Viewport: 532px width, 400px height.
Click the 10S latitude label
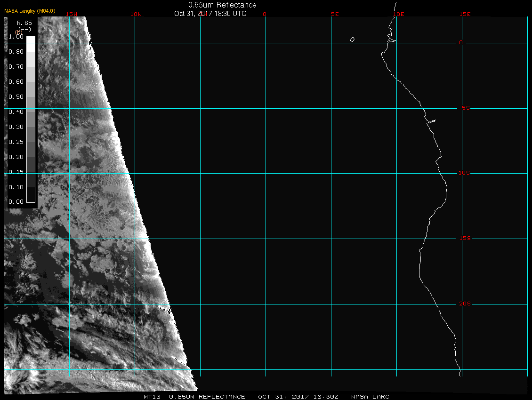pyautogui.click(x=464, y=173)
